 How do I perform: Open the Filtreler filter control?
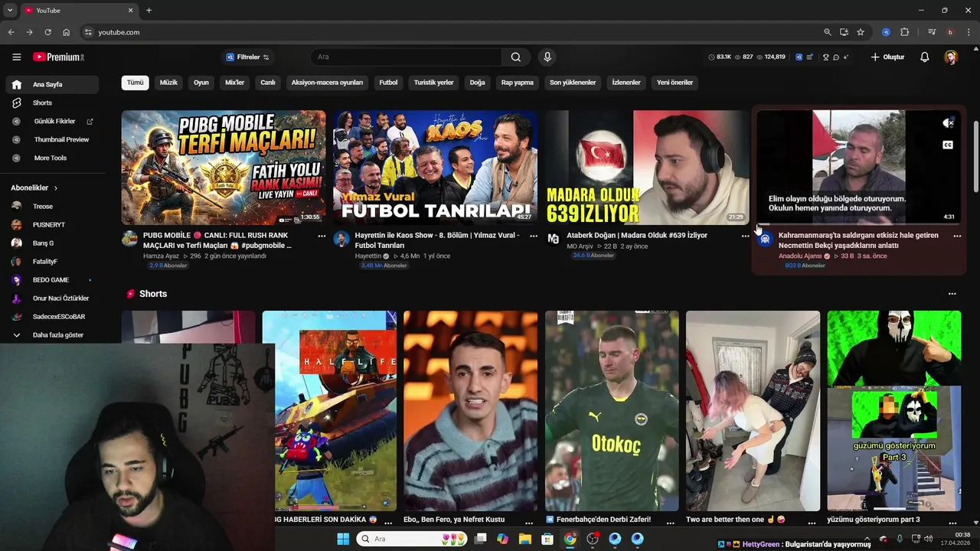[247, 57]
